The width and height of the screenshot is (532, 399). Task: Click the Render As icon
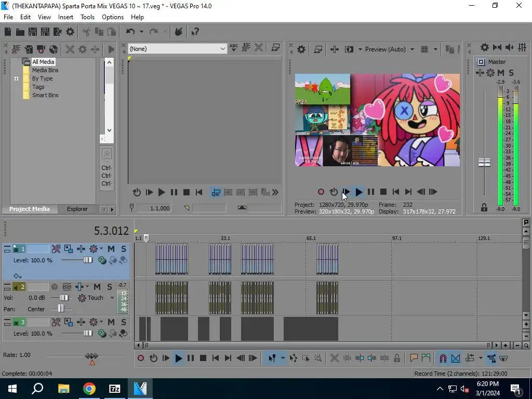pos(58,32)
